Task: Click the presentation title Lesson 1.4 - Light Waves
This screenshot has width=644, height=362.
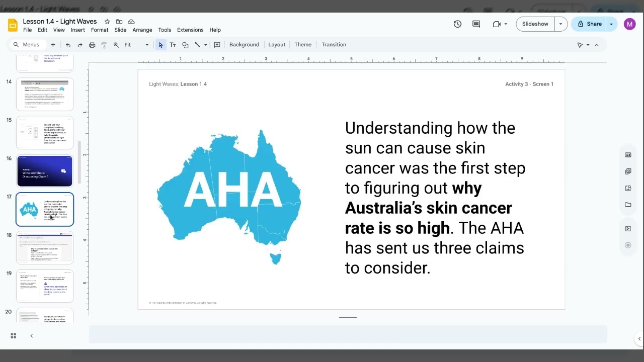Action: (x=60, y=21)
